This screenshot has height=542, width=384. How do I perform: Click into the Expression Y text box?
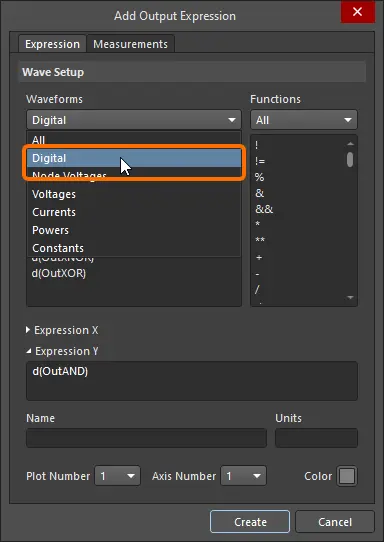tap(192, 381)
